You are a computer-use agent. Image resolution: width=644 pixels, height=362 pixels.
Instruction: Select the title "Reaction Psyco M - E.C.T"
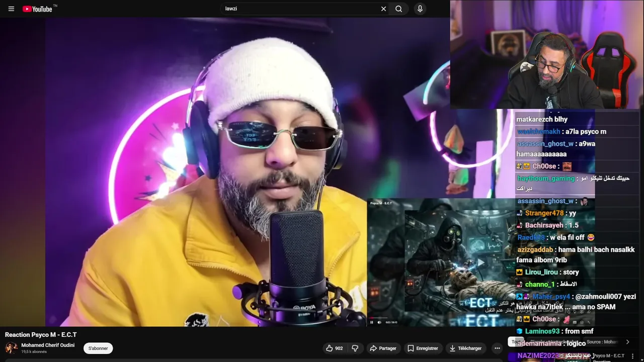click(41, 335)
